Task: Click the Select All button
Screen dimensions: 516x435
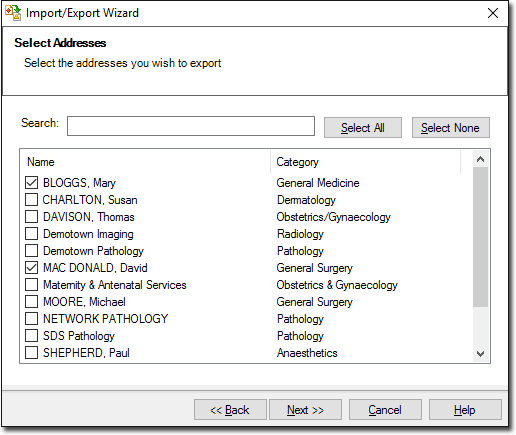Action: [363, 128]
